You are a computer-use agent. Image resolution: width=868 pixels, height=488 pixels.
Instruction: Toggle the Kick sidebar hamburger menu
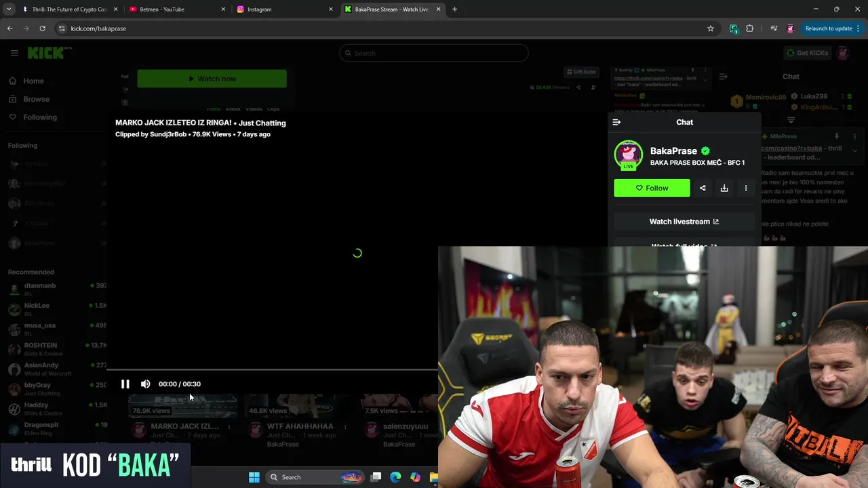pyautogui.click(x=14, y=53)
